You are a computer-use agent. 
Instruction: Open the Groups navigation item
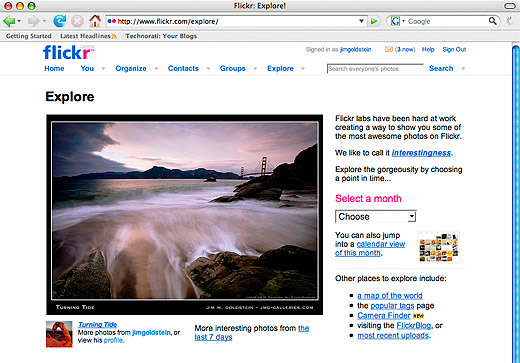pos(233,68)
